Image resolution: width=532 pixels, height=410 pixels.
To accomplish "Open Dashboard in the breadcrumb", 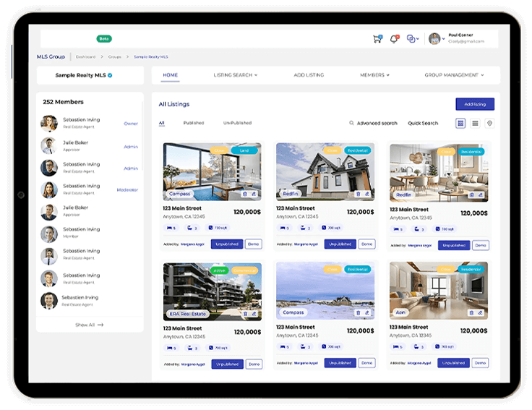I will [85, 56].
